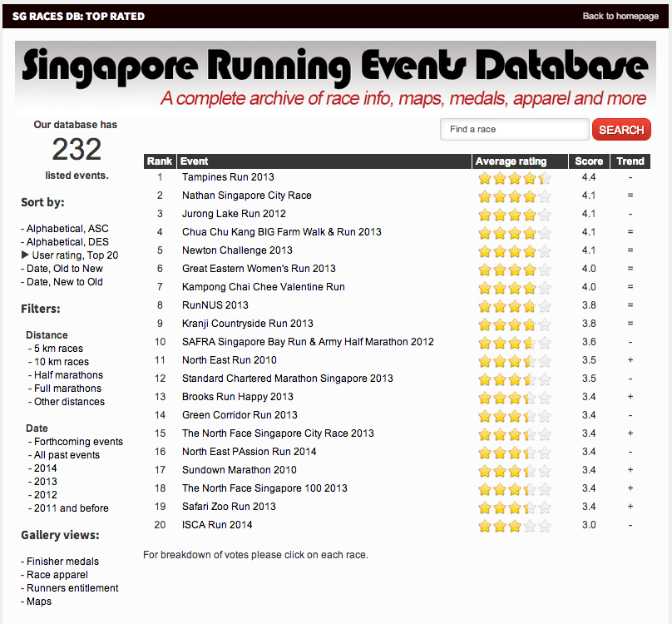Sort by Date, New to Old

(65, 282)
